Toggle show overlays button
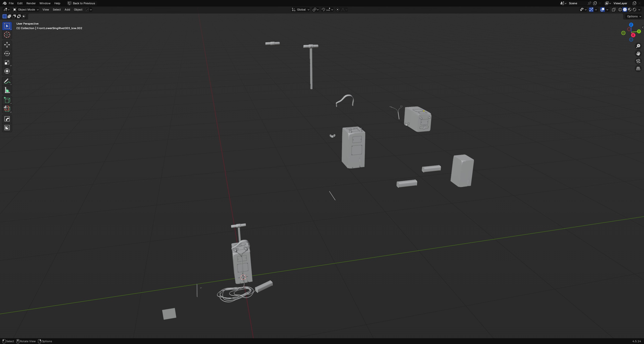 point(602,10)
